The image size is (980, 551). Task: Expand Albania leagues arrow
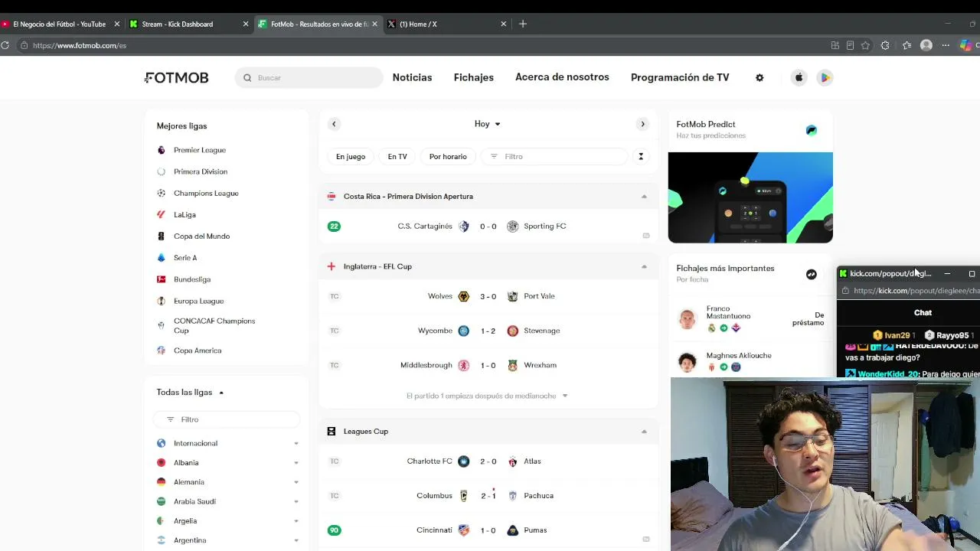point(296,463)
